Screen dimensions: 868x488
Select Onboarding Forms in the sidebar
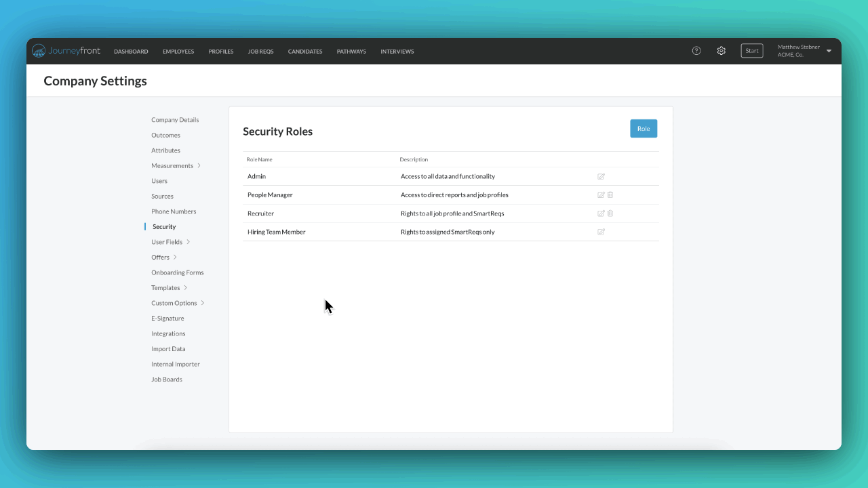click(177, 272)
